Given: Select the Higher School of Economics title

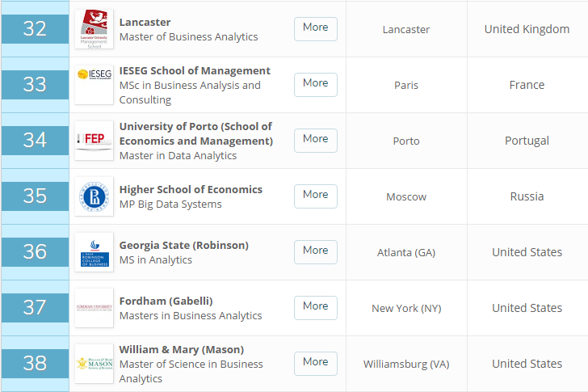Looking at the screenshot, I should pos(191,189).
